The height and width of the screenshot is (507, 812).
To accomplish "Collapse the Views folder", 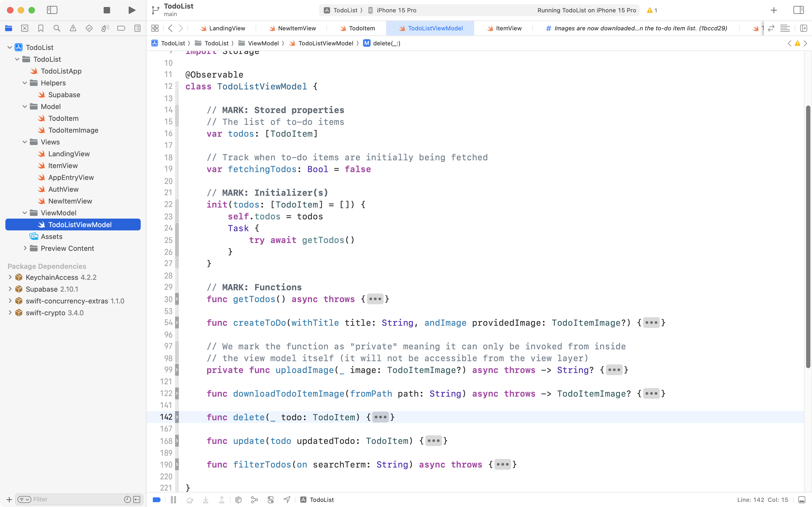I will click(x=24, y=142).
